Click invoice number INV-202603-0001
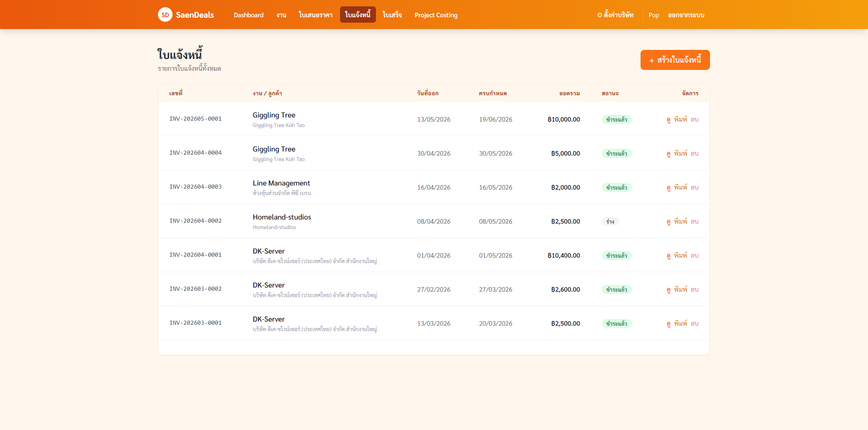The image size is (868, 430). click(196, 323)
